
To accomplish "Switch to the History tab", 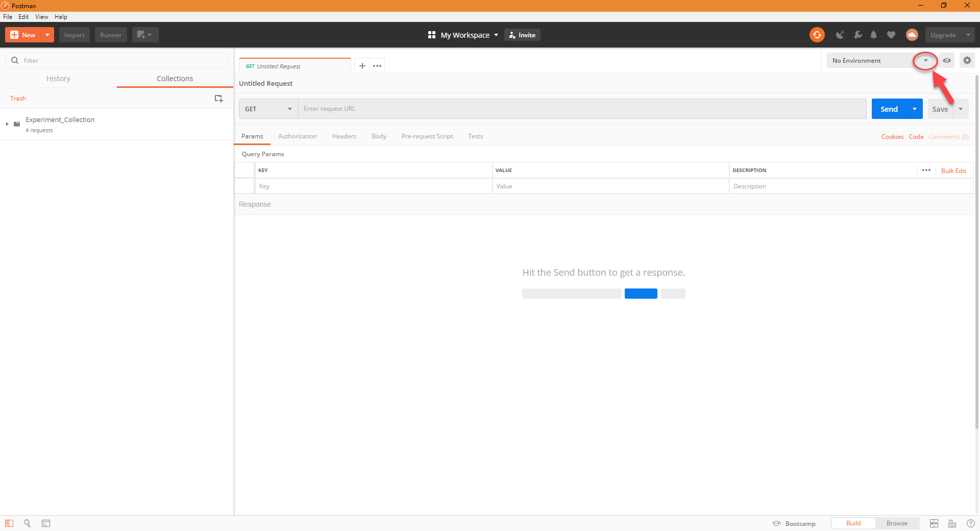I will click(x=58, y=79).
